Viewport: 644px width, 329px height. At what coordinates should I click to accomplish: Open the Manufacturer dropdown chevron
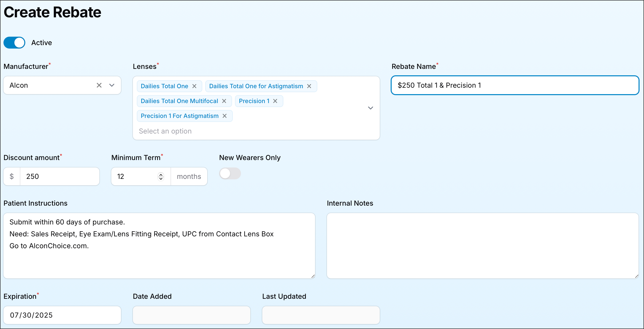[112, 85]
